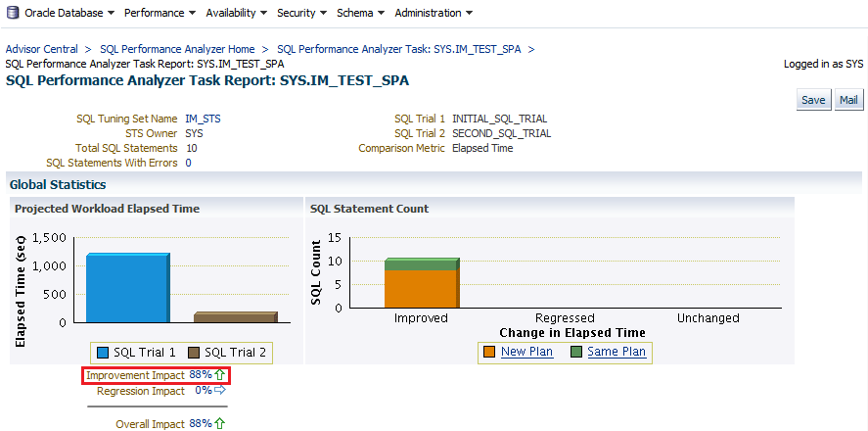
Task: Open the Availability menu
Action: [237, 13]
